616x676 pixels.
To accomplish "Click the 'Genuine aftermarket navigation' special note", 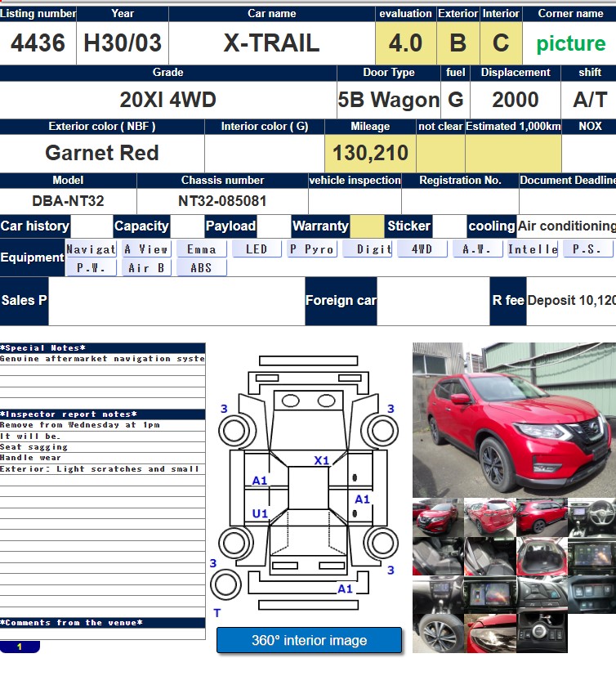I will click(x=102, y=359).
